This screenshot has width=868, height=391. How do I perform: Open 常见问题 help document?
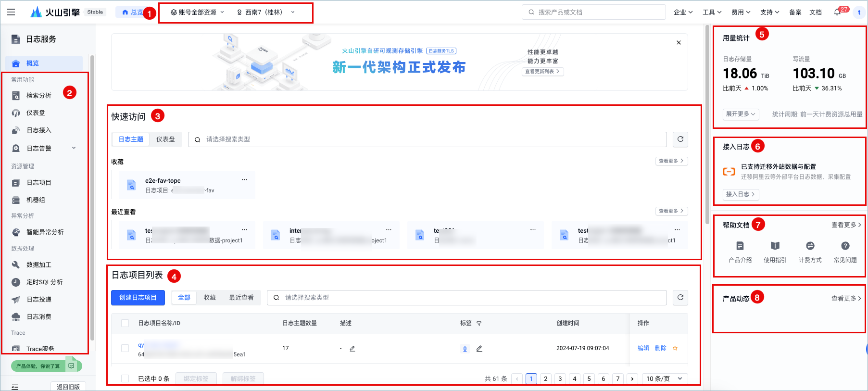point(845,252)
